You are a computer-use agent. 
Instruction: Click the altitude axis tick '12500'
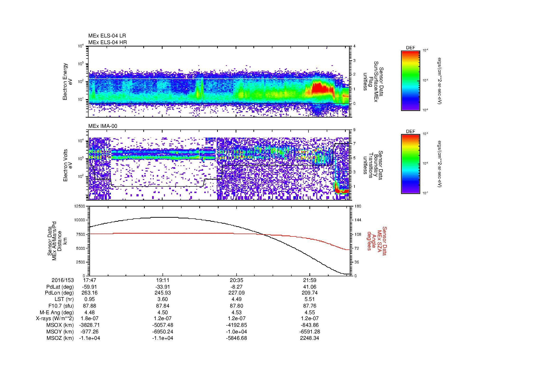point(80,206)
